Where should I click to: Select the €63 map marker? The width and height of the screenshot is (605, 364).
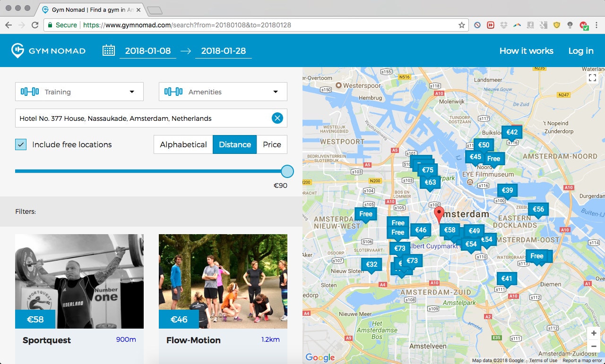click(430, 182)
